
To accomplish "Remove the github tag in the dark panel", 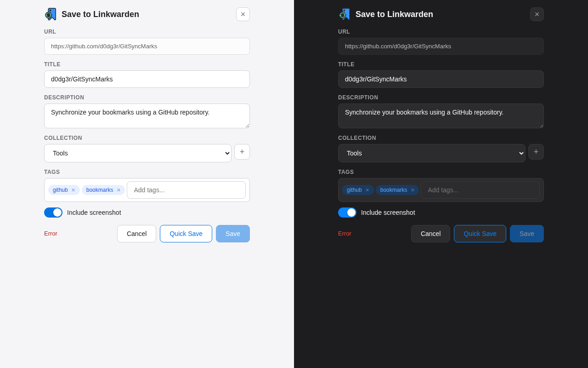I will [367, 190].
